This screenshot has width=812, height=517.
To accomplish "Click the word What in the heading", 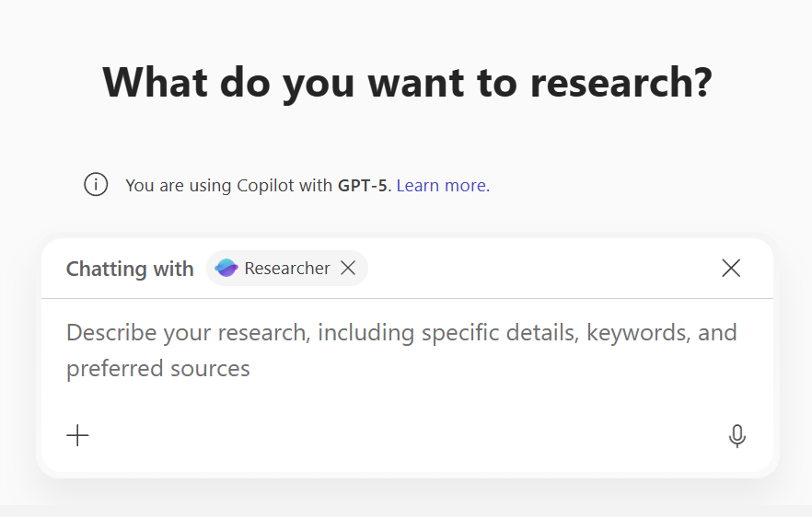I will point(156,82).
